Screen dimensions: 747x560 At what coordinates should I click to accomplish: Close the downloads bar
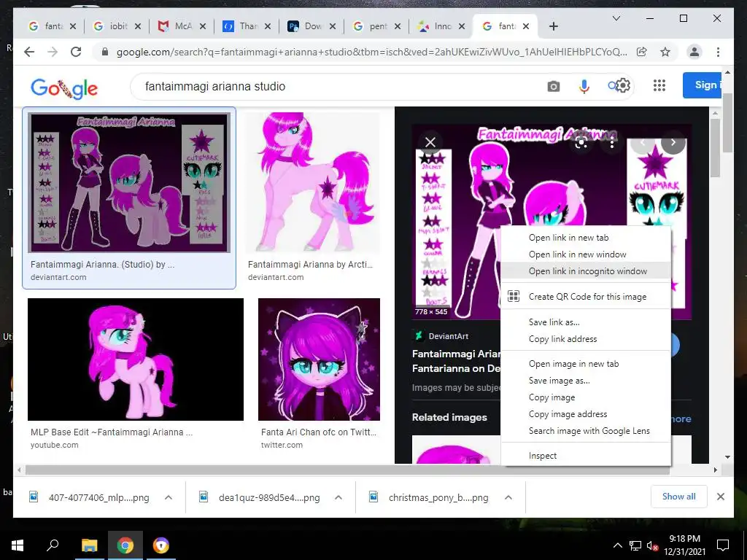(x=720, y=497)
